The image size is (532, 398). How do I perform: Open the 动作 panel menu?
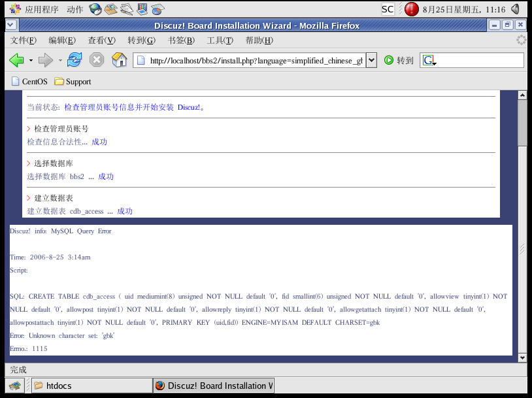(x=75, y=9)
